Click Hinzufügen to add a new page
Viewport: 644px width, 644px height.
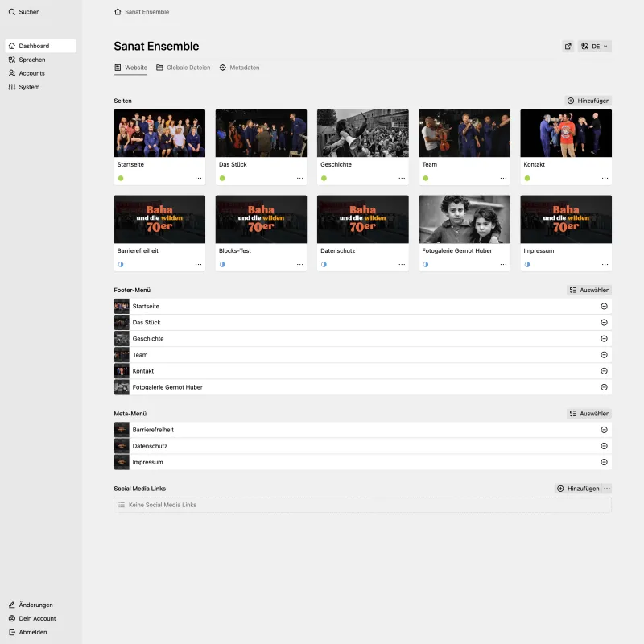point(589,101)
